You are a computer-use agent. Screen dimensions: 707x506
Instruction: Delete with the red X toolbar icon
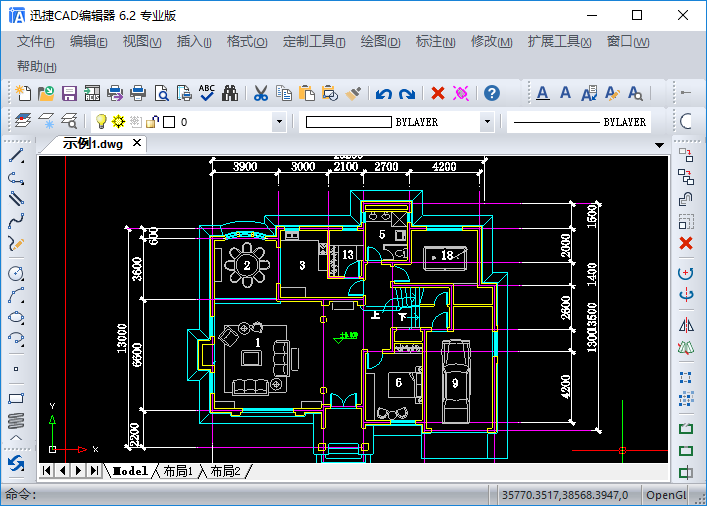tap(437, 93)
